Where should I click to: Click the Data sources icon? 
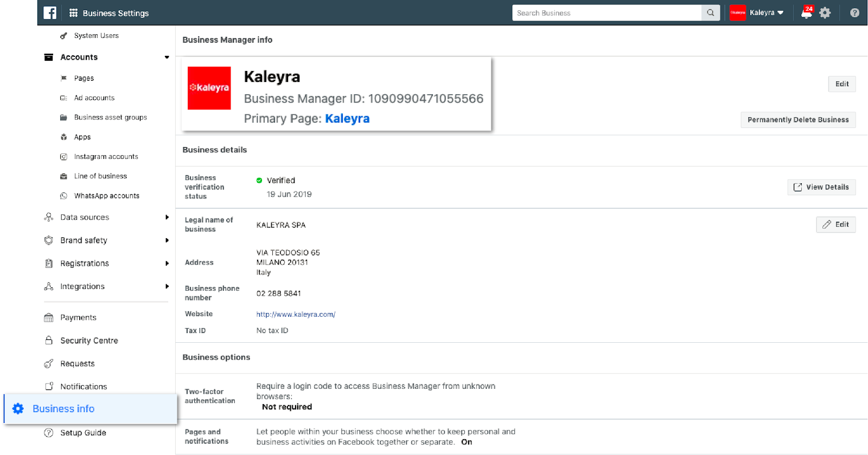[49, 217]
